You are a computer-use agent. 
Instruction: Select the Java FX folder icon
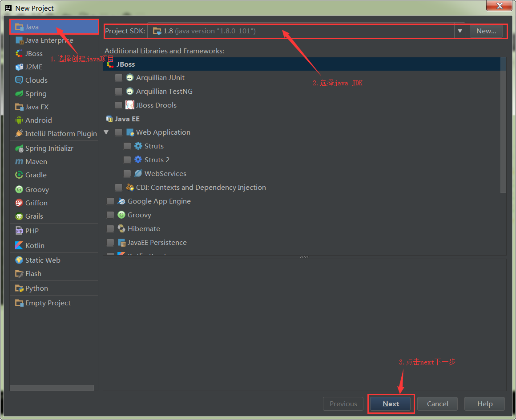19,107
